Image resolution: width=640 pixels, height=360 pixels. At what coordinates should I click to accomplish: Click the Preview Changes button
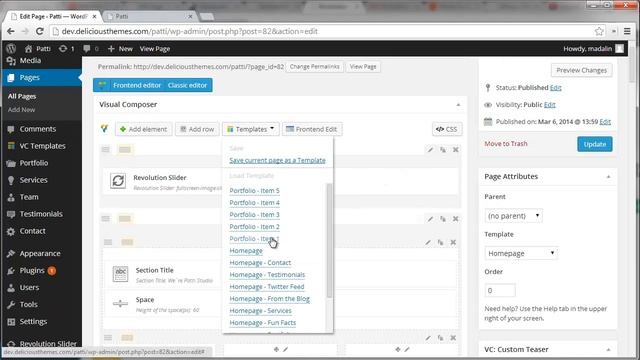[581, 70]
